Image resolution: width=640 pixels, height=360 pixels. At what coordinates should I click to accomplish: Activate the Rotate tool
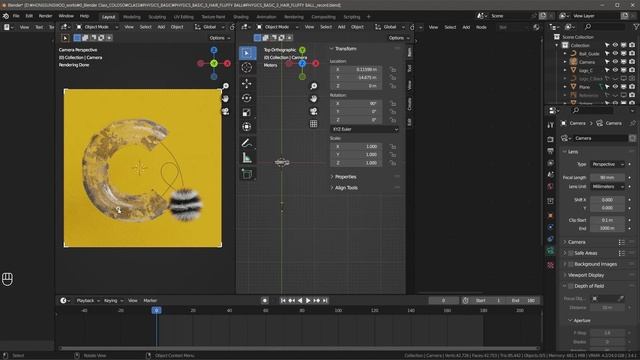(247, 98)
